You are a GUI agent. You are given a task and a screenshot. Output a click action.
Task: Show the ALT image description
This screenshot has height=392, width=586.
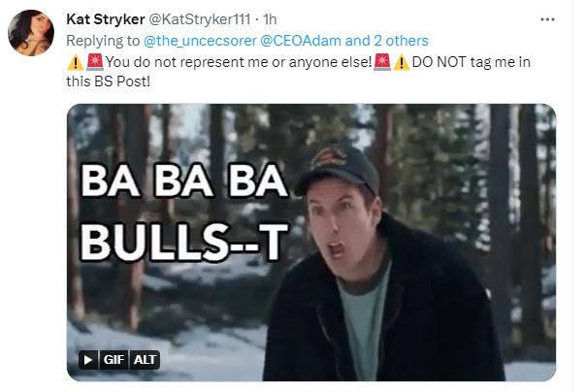tap(147, 360)
